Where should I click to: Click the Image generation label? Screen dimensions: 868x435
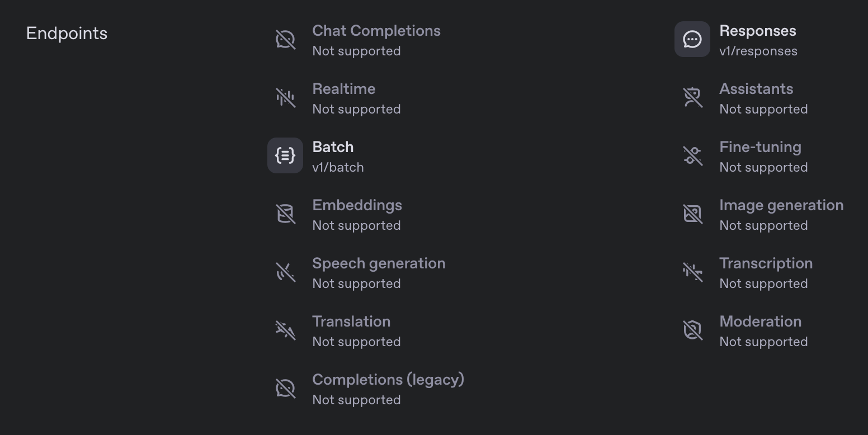[781, 206]
